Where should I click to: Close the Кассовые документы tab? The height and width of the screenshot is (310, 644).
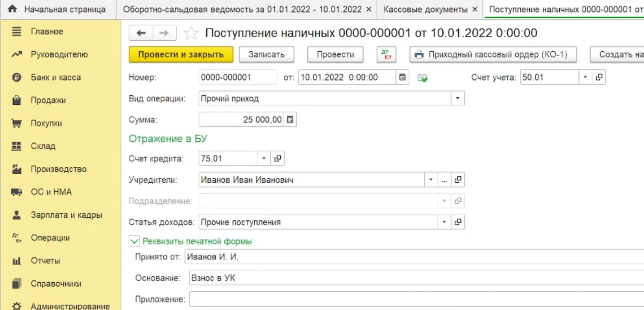pos(475,9)
